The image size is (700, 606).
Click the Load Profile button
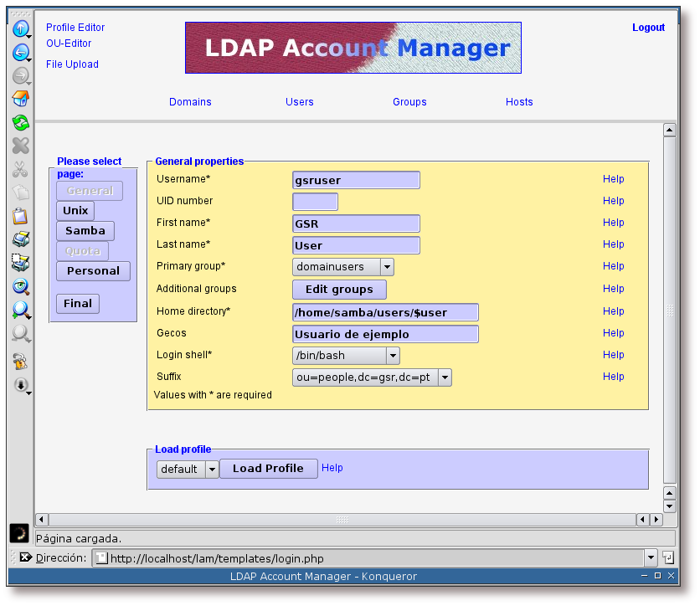click(x=268, y=469)
